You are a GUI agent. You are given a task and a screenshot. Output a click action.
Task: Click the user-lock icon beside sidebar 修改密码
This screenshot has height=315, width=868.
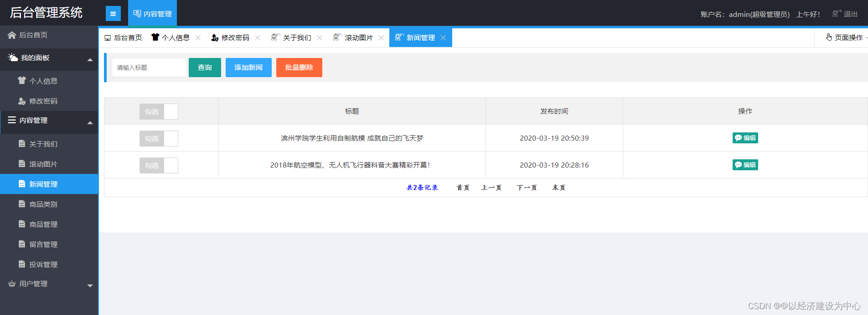point(22,101)
